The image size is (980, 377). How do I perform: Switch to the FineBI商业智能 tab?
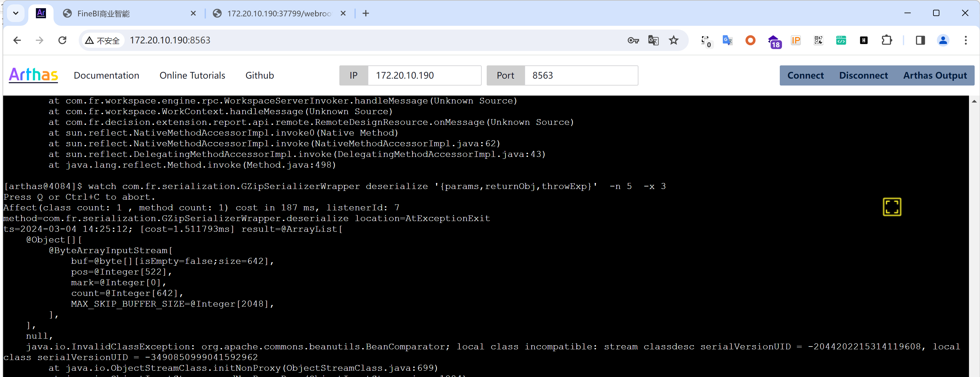[126, 13]
